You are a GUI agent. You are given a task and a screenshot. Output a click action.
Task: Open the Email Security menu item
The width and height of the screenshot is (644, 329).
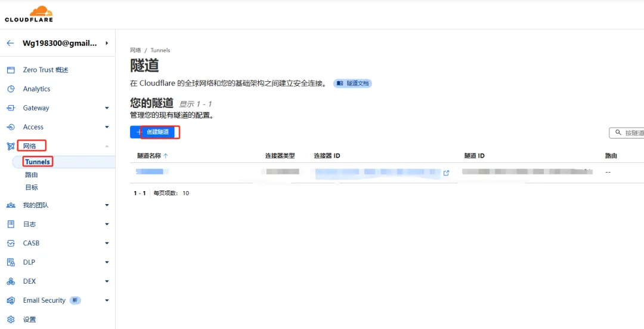(x=44, y=300)
